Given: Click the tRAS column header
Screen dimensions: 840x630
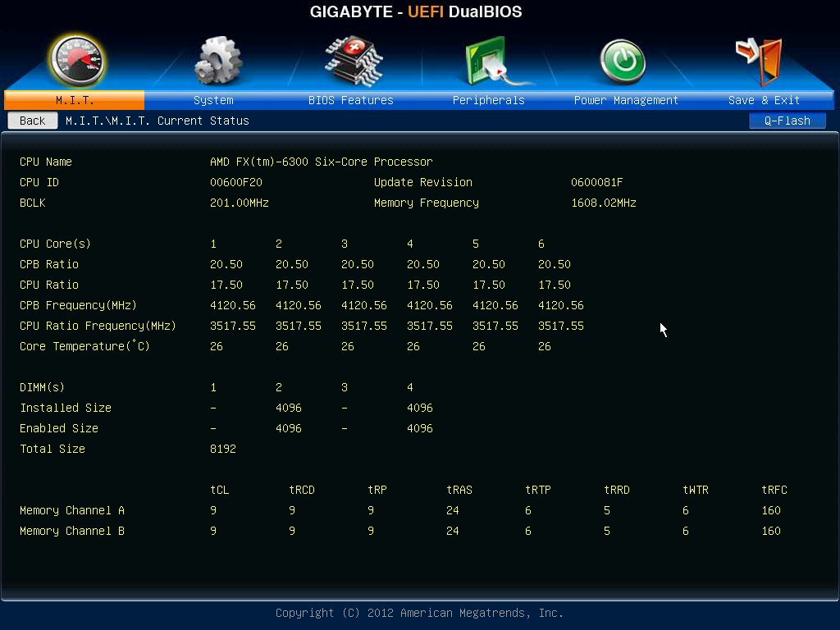Looking at the screenshot, I should [x=459, y=491].
